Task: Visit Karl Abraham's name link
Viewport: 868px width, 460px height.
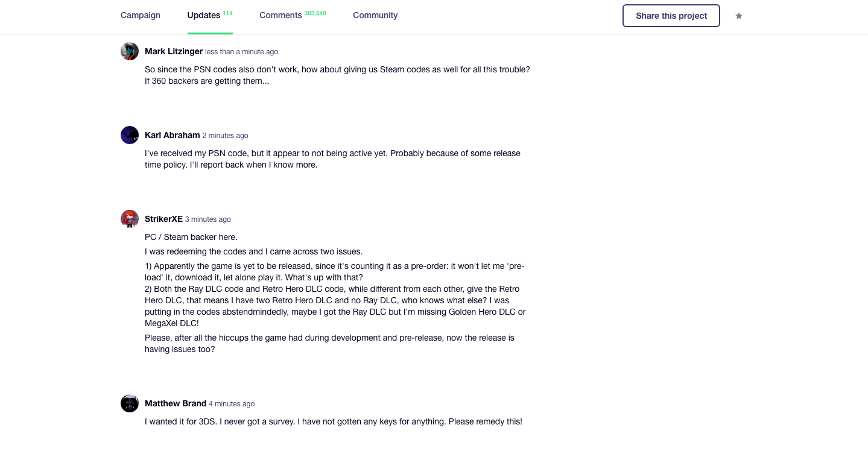Action: click(x=172, y=136)
